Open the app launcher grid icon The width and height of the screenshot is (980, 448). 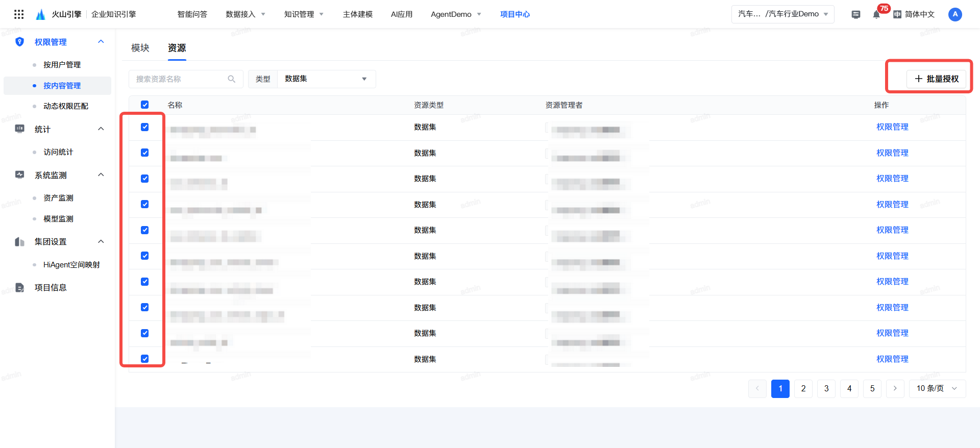[x=19, y=14]
